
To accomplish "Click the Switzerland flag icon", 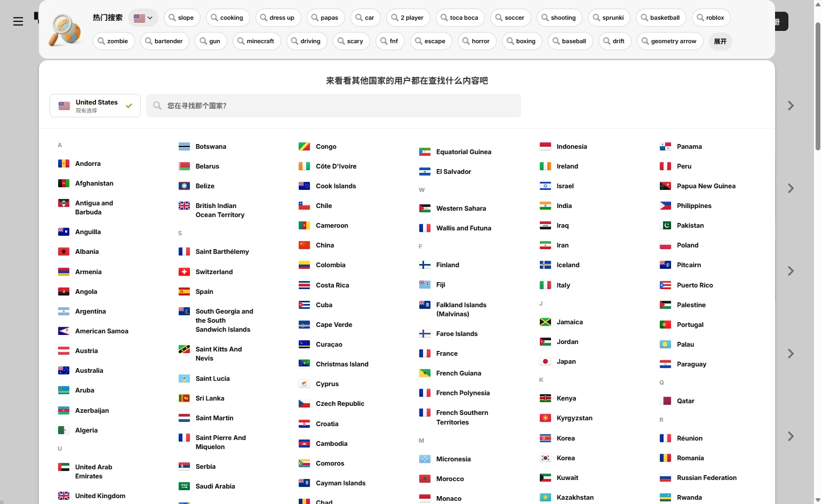I will pyautogui.click(x=184, y=272).
